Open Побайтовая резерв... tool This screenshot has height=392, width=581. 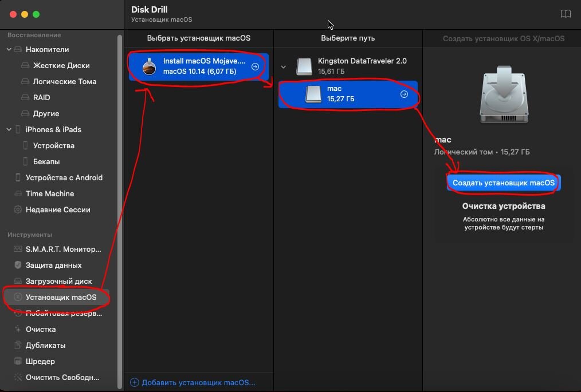[x=64, y=313]
